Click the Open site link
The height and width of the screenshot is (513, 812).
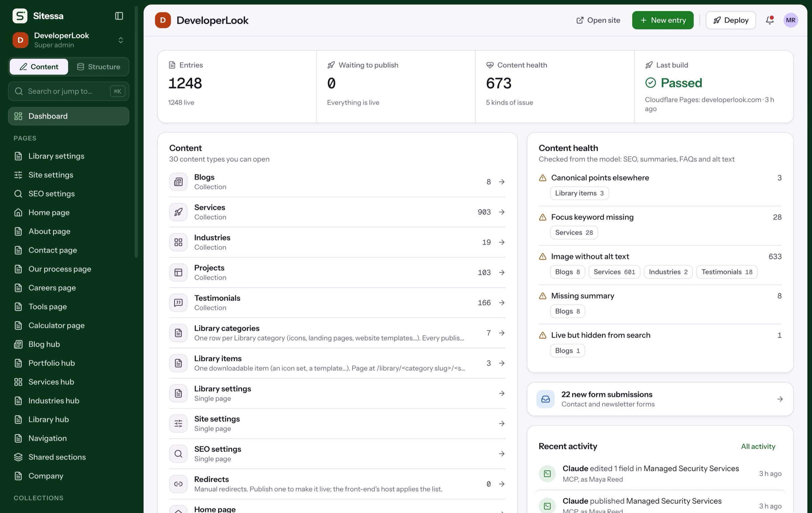[x=598, y=20]
